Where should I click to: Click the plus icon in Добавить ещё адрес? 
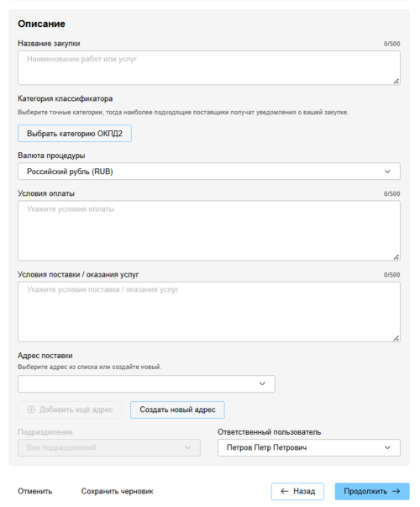(31, 409)
